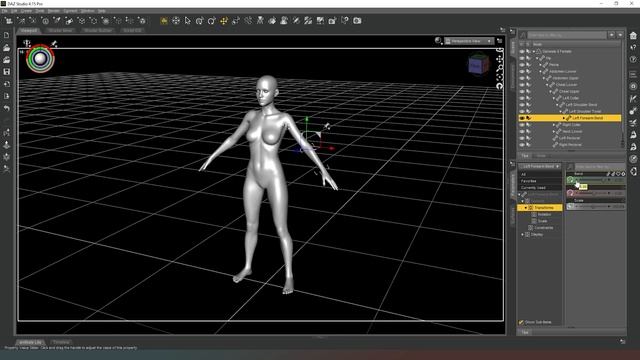Click the reset view control in viewport
640x360 pixels.
[x=499, y=86]
